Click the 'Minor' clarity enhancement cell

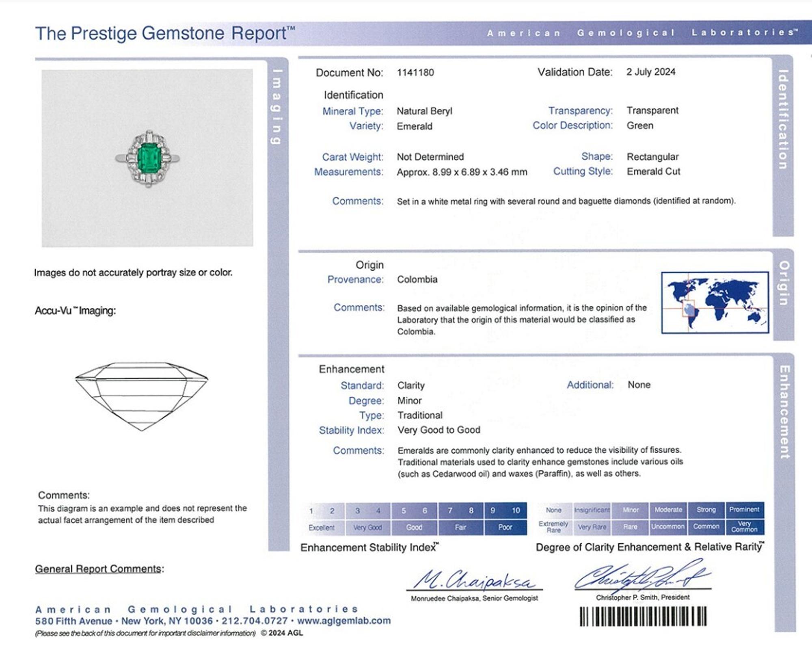point(631,510)
